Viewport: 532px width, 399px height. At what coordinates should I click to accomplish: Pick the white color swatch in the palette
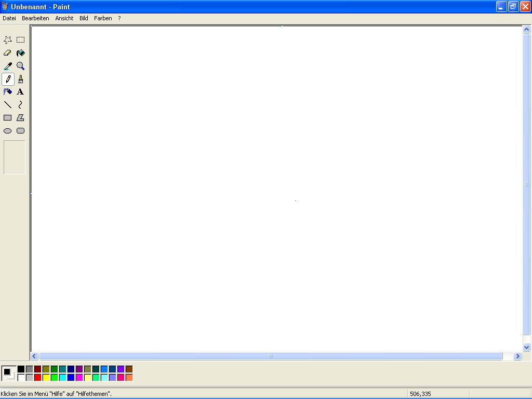21,377
